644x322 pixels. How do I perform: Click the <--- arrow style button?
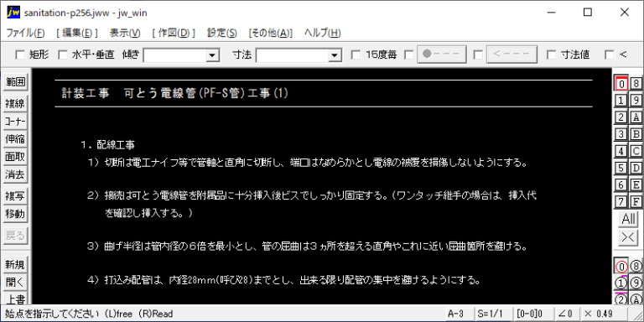[x=512, y=55]
